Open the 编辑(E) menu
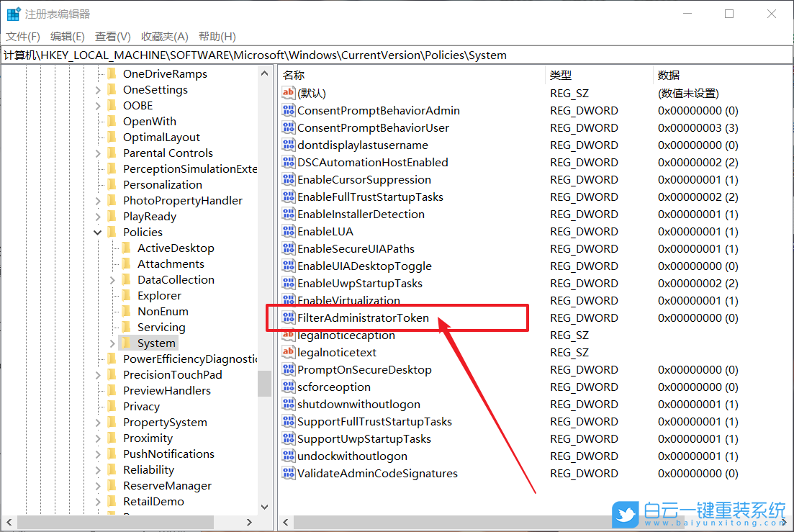The width and height of the screenshot is (794, 532). pyautogui.click(x=68, y=37)
